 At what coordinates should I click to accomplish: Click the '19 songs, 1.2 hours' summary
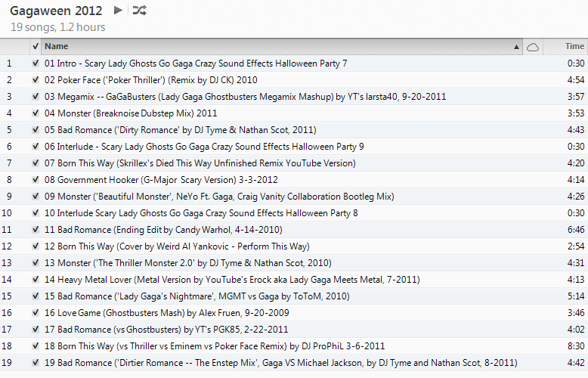57,27
